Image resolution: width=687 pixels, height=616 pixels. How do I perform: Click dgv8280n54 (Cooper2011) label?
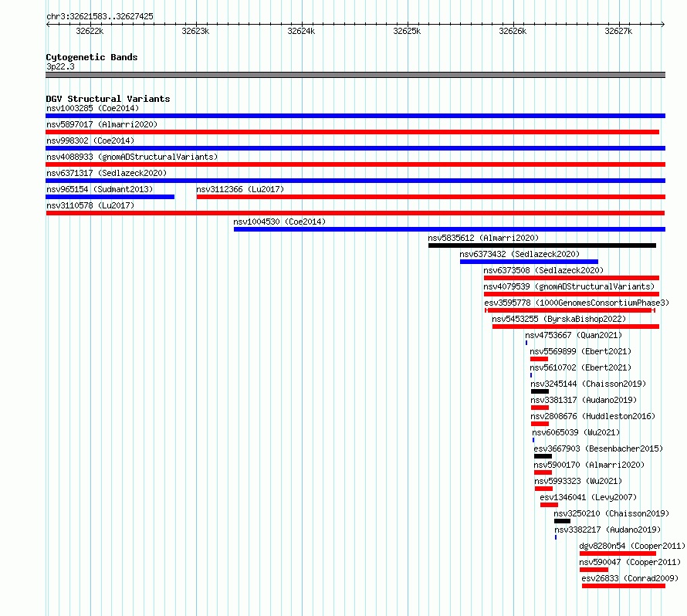(632, 546)
